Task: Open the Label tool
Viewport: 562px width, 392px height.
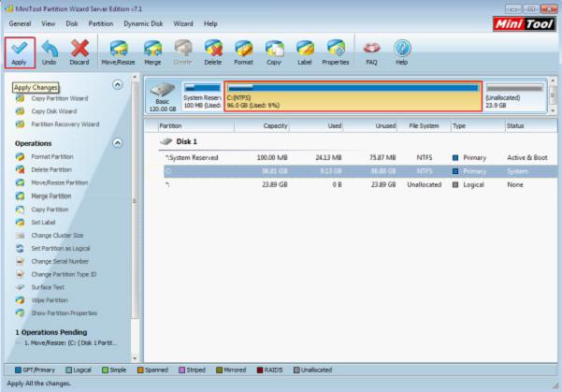Action: pos(305,52)
